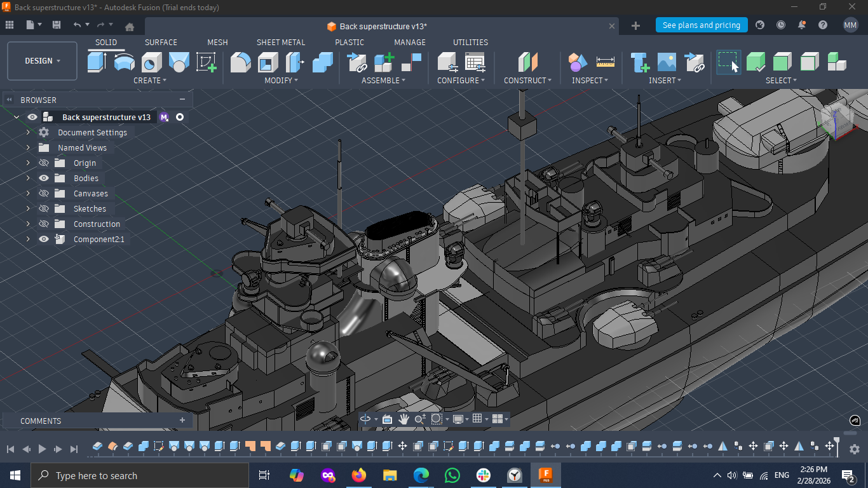The height and width of the screenshot is (488, 868).
Task: Select the Fillet tool in Modify
Action: coord(240,62)
